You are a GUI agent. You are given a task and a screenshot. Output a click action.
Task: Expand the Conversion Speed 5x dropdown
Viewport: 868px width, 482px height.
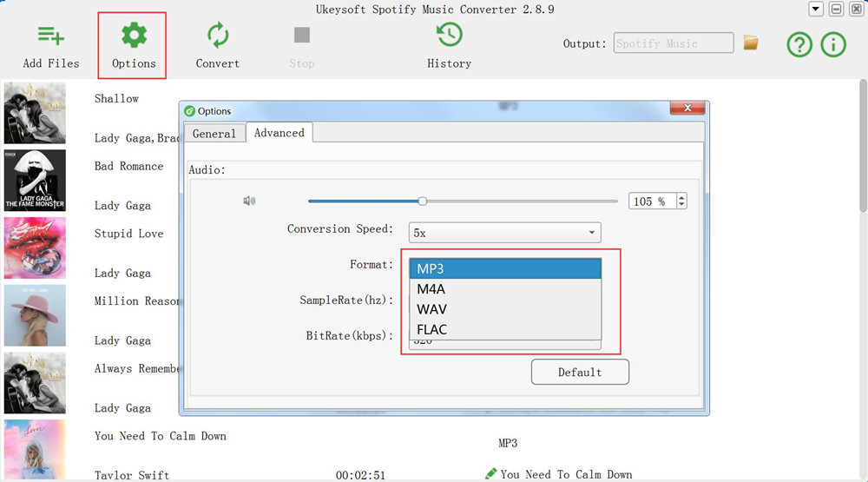tap(504, 233)
